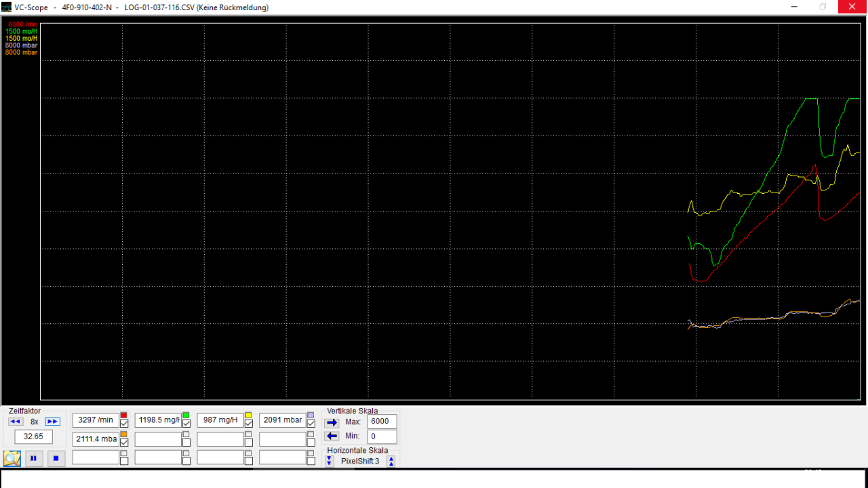The image size is (868, 488).
Task: Increase horizontal PixelShift with up arrows
Action: [x=391, y=462]
